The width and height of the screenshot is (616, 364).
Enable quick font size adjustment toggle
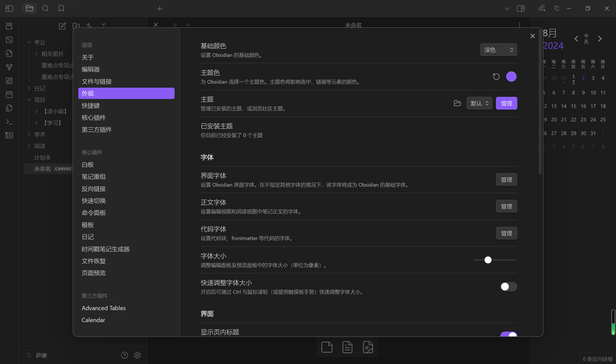pos(508,286)
